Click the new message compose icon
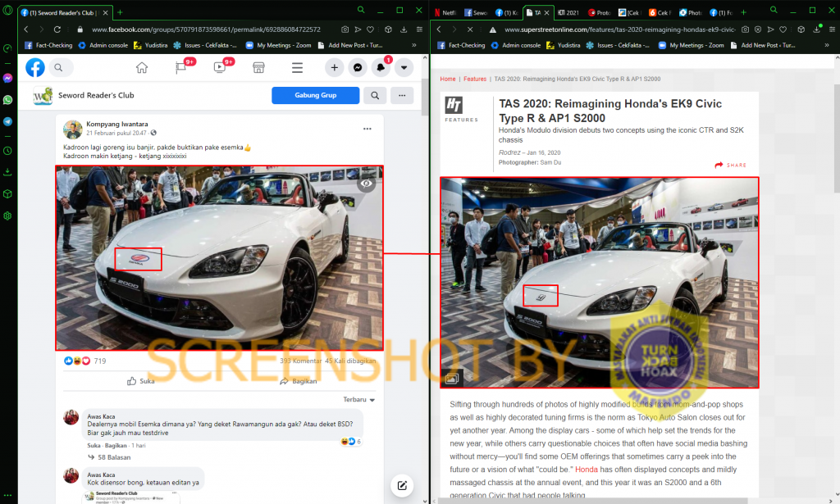 [x=402, y=485]
